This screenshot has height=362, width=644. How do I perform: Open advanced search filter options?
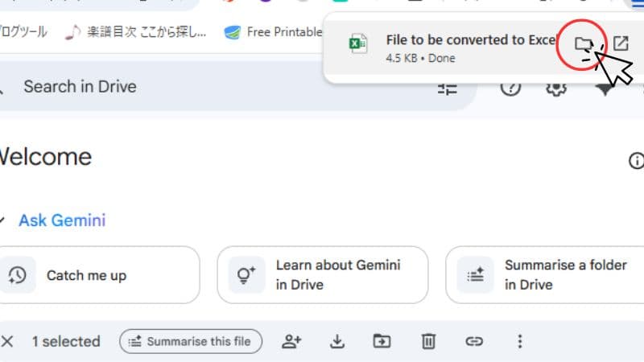click(448, 88)
